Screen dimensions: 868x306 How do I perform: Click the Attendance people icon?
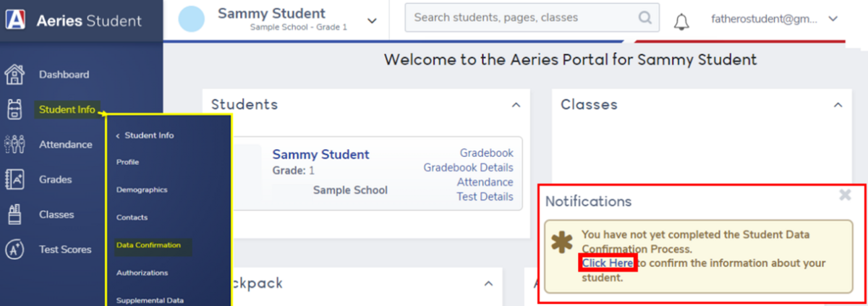coord(14,145)
